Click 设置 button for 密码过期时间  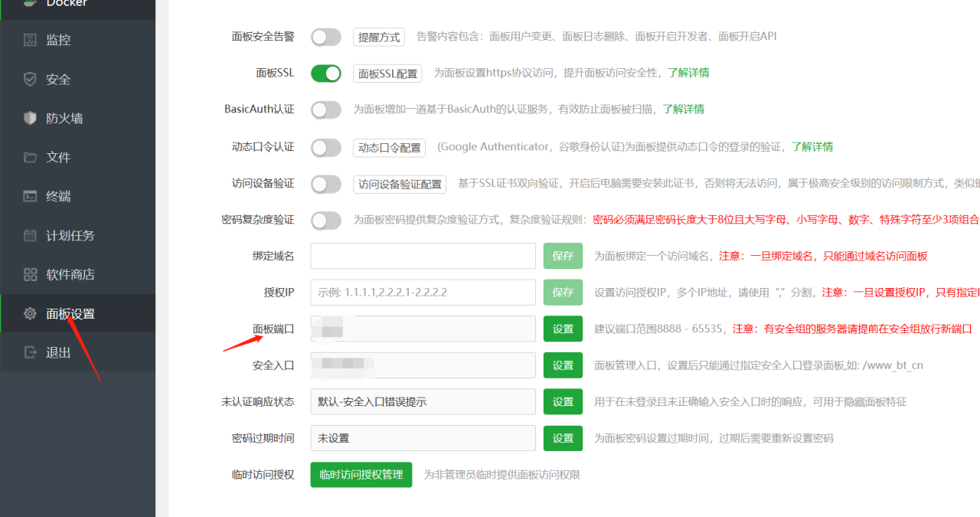(563, 438)
